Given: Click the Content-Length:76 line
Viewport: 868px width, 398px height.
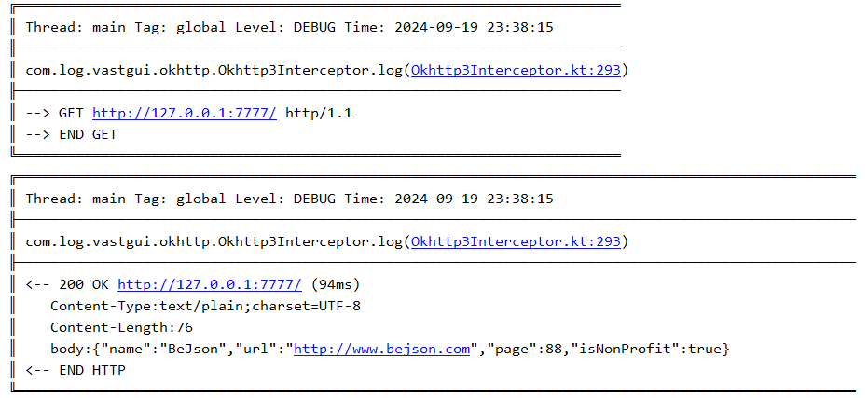Looking at the screenshot, I should [x=122, y=328].
